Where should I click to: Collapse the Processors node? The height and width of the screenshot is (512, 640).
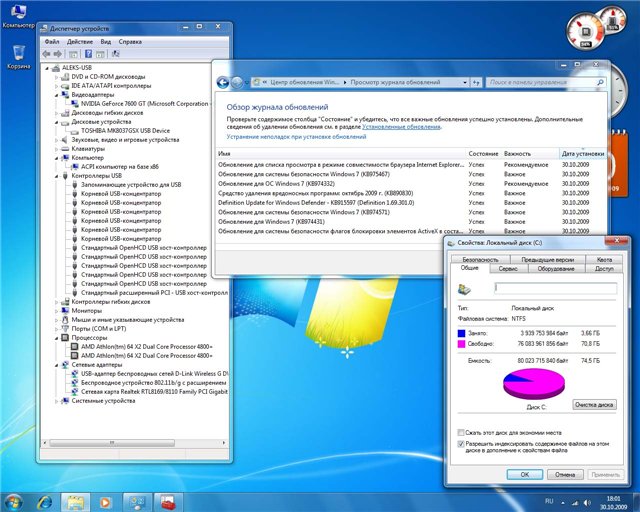pos(56,338)
